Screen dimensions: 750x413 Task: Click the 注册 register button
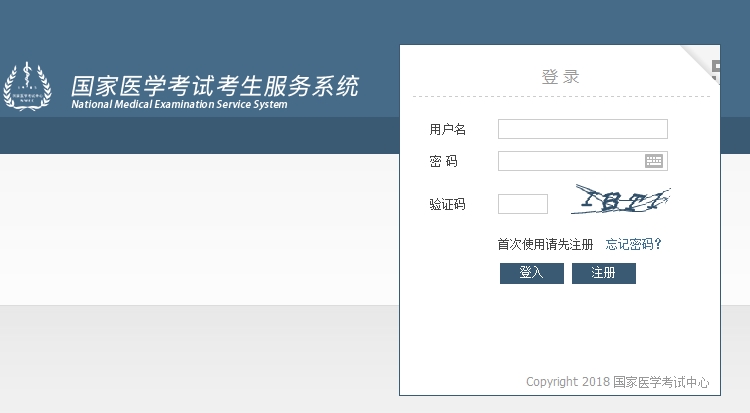coord(603,273)
